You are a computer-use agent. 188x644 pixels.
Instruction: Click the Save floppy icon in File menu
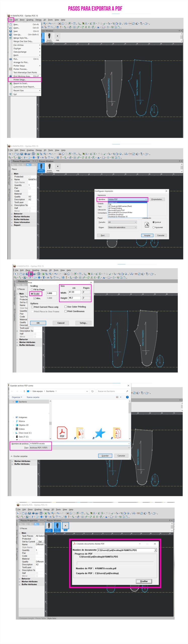(10, 31)
